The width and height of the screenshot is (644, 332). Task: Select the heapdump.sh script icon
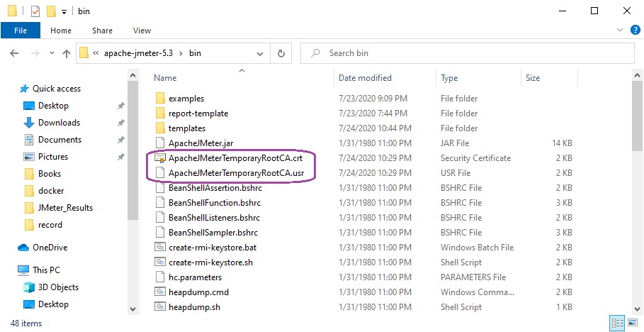[159, 307]
